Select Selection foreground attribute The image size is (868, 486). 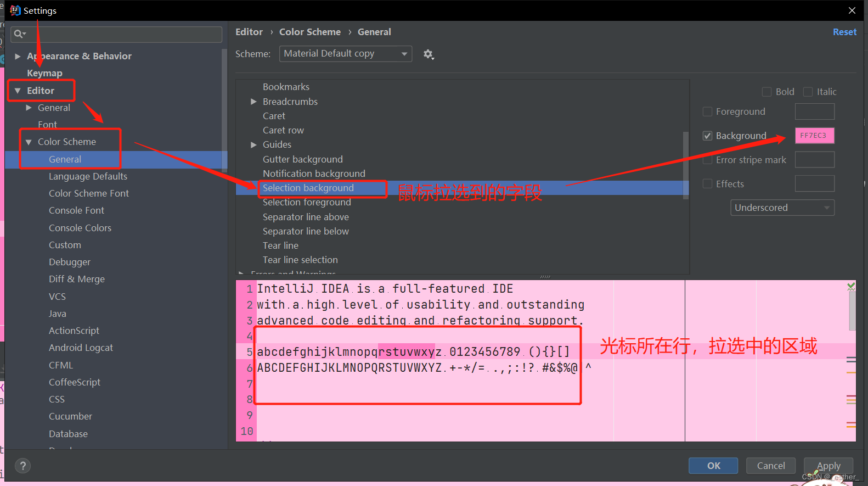pyautogui.click(x=307, y=202)
